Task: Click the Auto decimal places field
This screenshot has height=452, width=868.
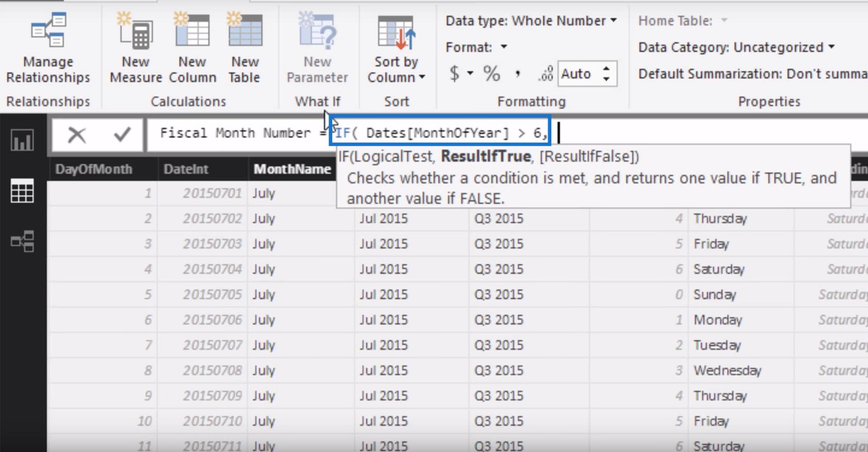Action: [577, 73]
